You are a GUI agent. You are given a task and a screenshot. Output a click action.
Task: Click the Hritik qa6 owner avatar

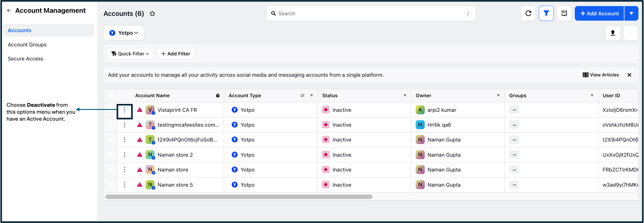click(420, 125)
